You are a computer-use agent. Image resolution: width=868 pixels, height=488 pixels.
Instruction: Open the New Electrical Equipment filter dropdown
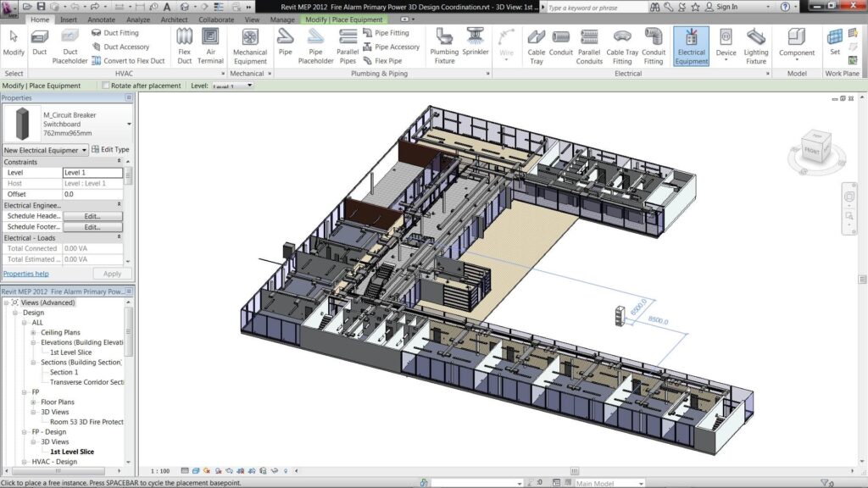(46, 150)
